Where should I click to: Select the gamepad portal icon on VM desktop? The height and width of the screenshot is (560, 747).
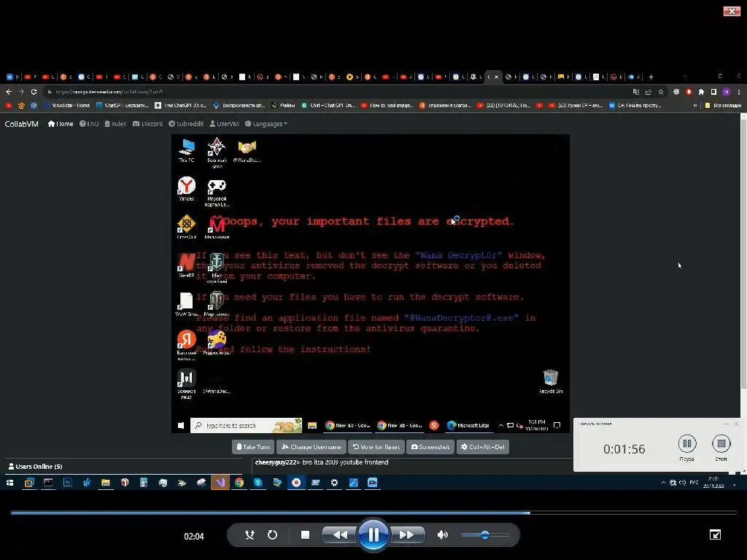click(217, 192)
